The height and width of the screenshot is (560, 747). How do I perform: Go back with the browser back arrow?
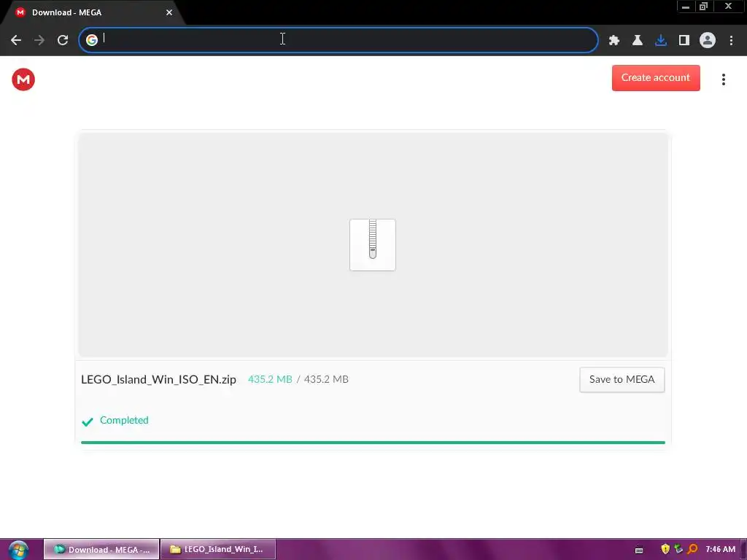[16, 40]
